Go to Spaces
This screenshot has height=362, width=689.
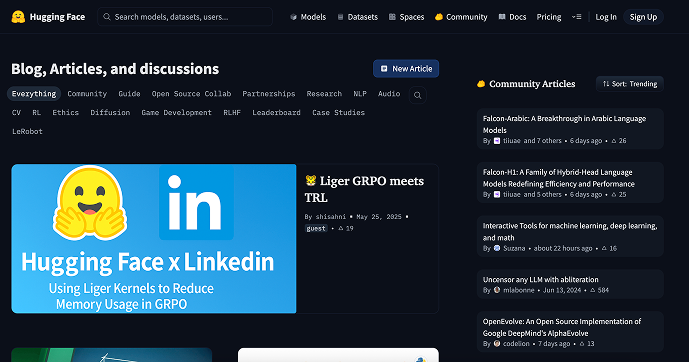pos(406,17)
